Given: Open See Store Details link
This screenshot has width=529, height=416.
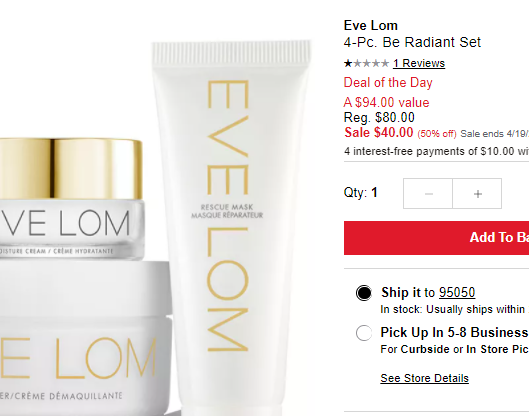Looking at the screenshot, I should [424, 378].
